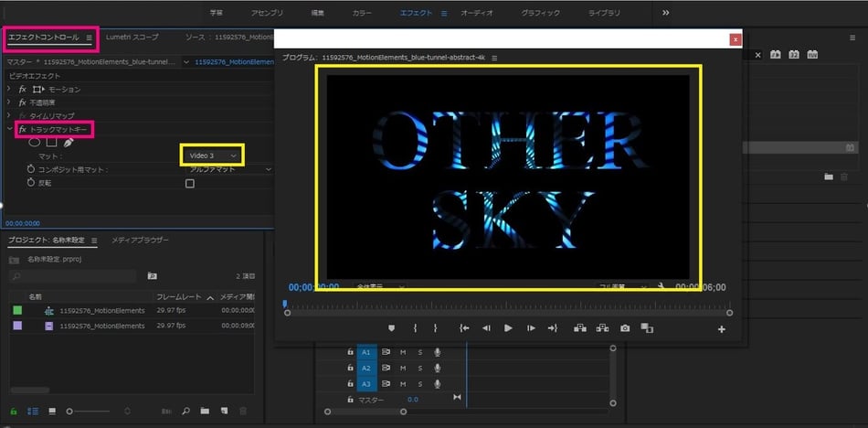Click the Add Marker icon in Program monitor
Screen dimensions: 868x428
coord(392,328)
